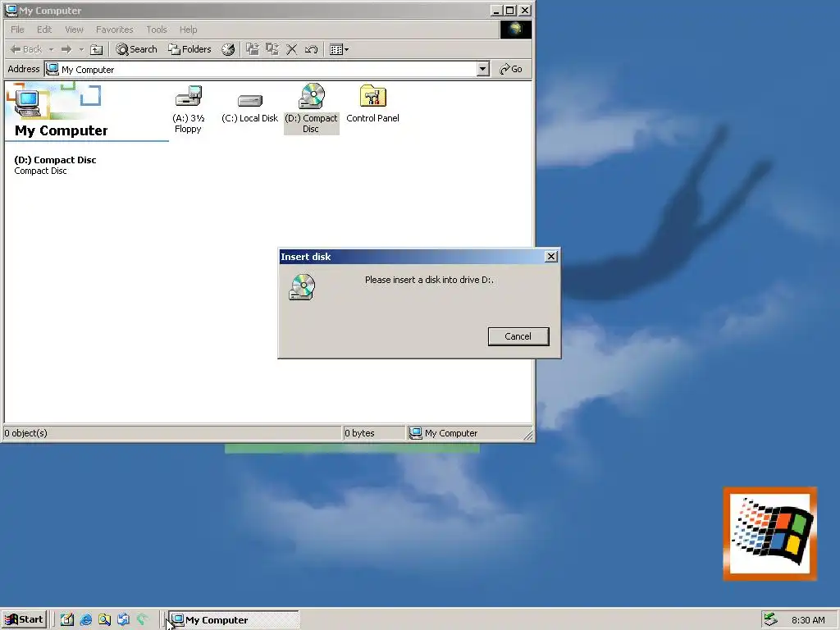The image size is (840, 630).
Task: Click the '0 object(s)' status bar text
Action: tap(25, 433)
